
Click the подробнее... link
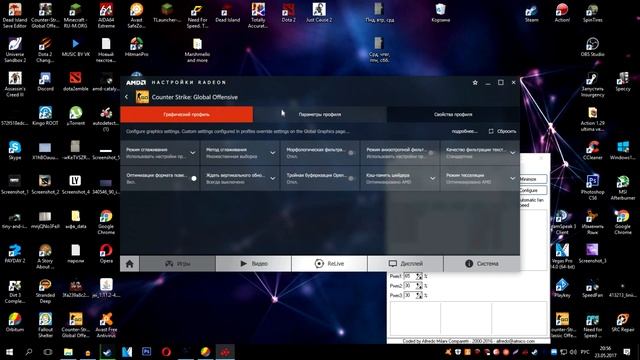464,131
